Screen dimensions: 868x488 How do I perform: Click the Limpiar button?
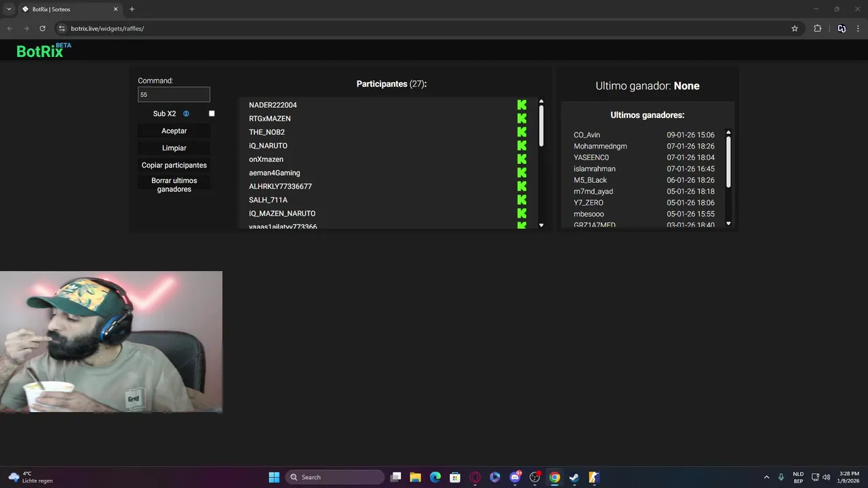coord(174,148)
